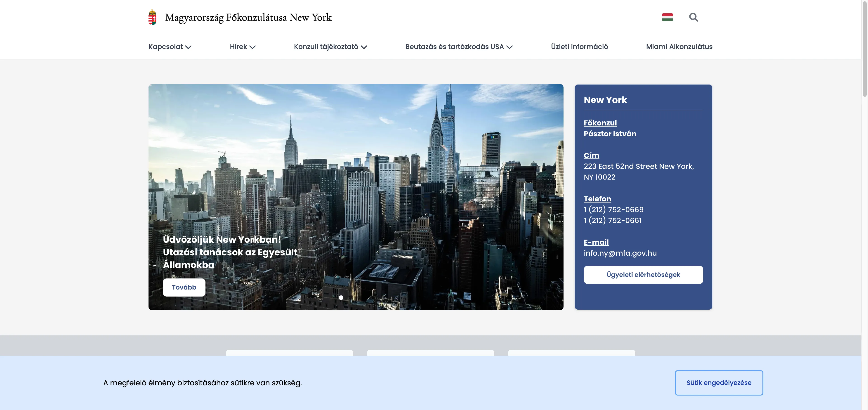Click the address 223 East 52nd Street

[639, 172]
